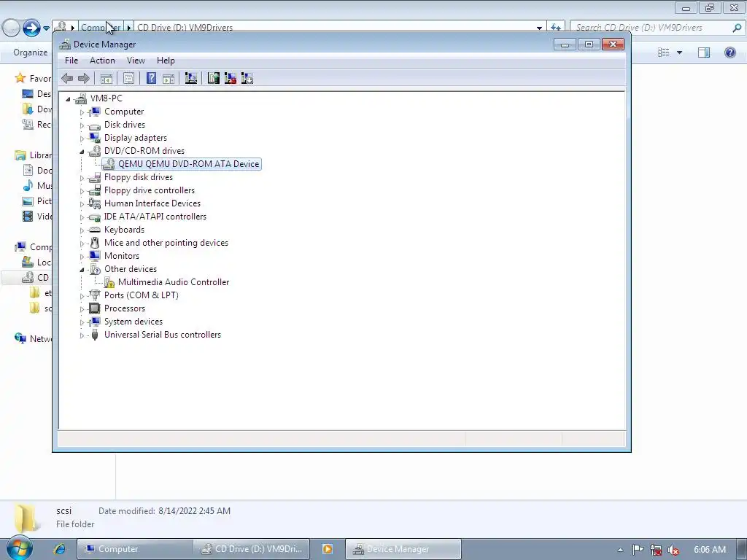The height and width of the screenshot is (560, 747).
Task: Click the Device Manager taskbar button
Action: pos(403,549)
